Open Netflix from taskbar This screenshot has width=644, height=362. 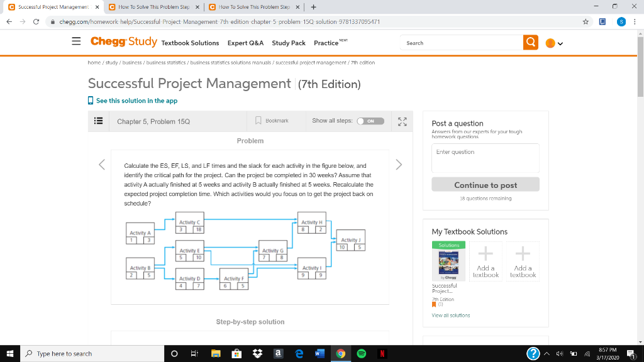[x=382, y=353]
